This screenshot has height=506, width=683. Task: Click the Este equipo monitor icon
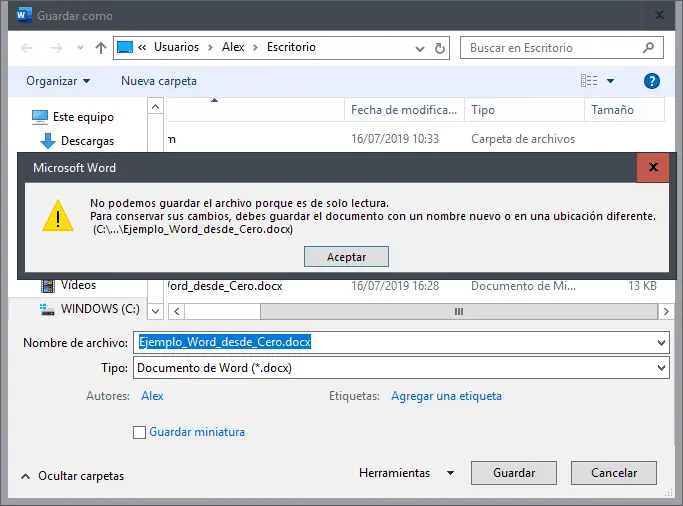tap(40, 117)
